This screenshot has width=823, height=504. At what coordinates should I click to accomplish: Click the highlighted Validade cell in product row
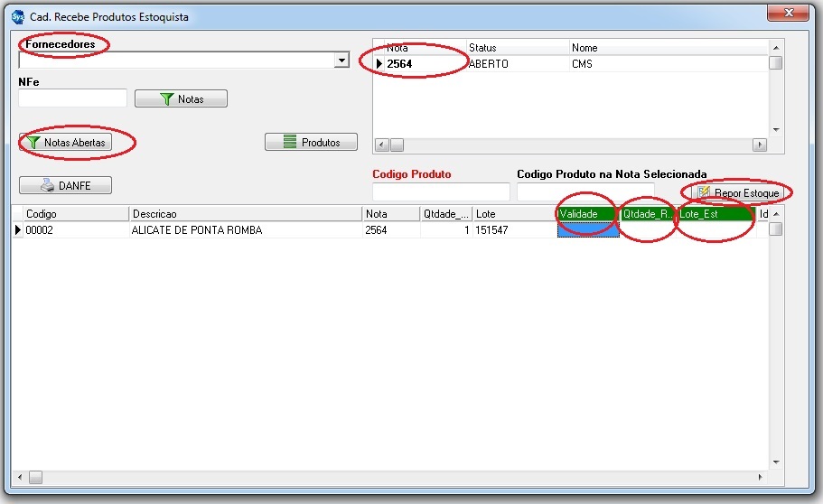587,230
